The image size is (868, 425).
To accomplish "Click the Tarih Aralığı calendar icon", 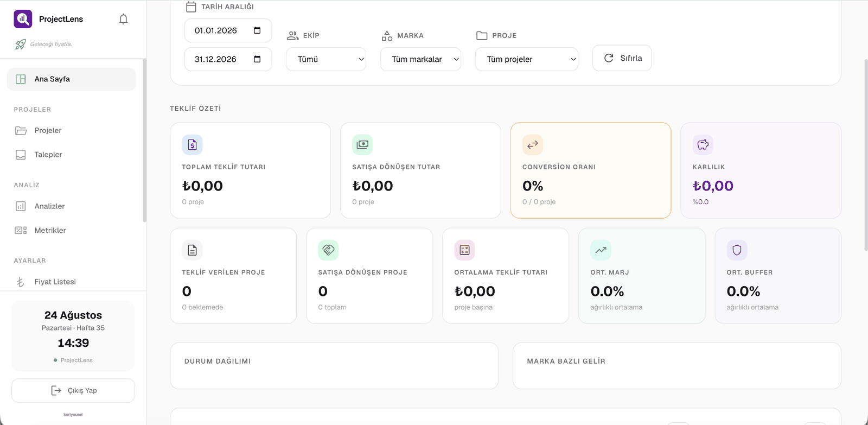I will (191, 7).
